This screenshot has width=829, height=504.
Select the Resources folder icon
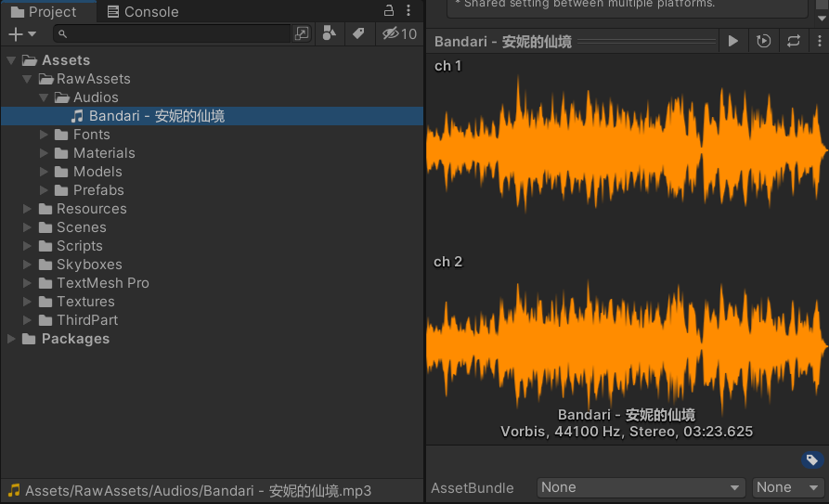pyautogui.click(x=45, y=209)
